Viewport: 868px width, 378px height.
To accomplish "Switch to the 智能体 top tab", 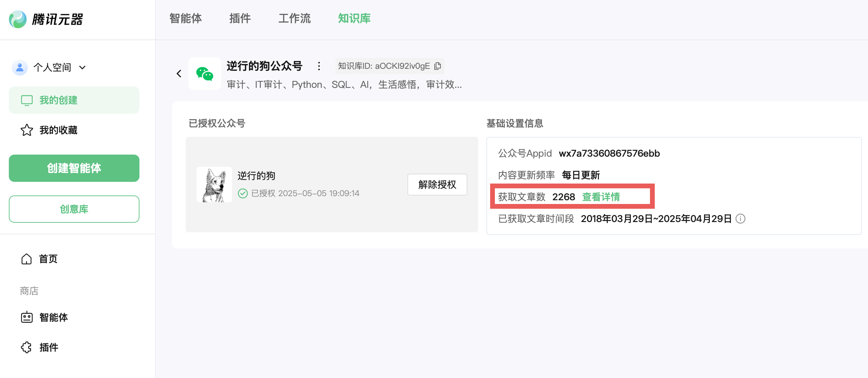I will [185, 19].
